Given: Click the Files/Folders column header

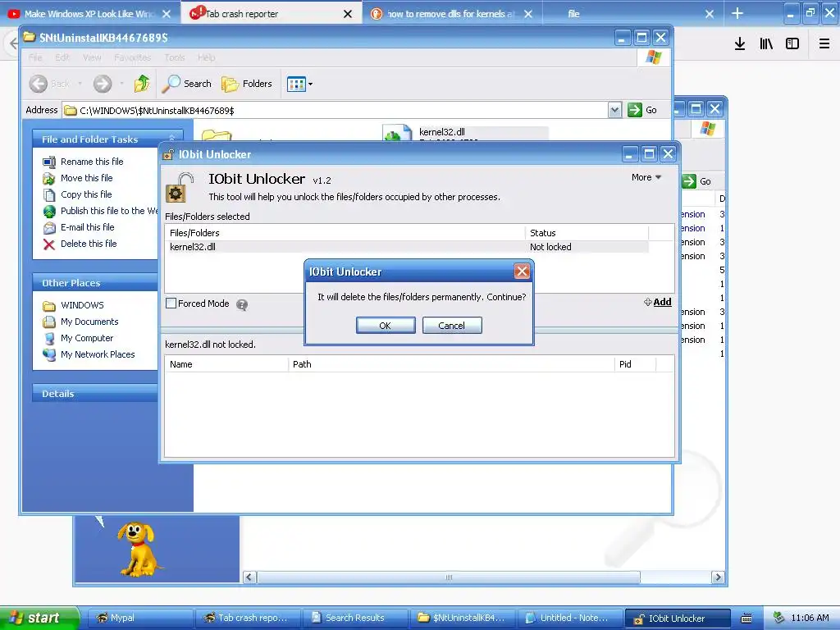Looking at the screenshot, I should pyautogui.click(x=345, y=233).
